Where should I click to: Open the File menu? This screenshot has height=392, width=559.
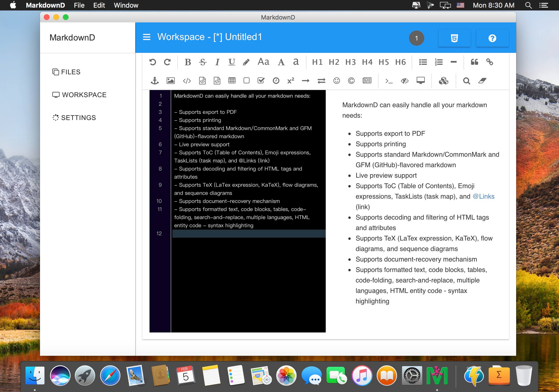(79, 5)
